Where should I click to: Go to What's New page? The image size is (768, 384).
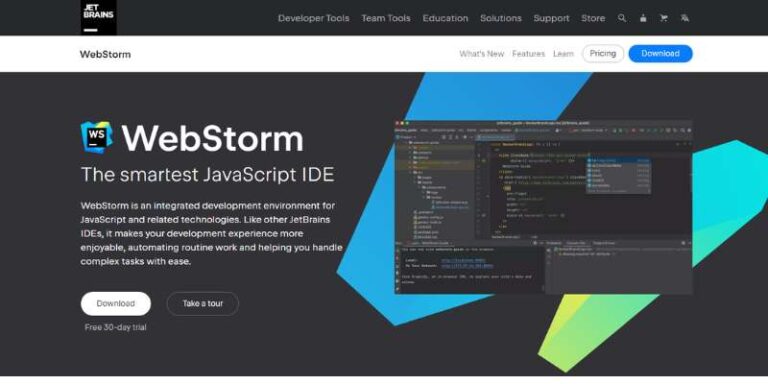tap(481, 54)
